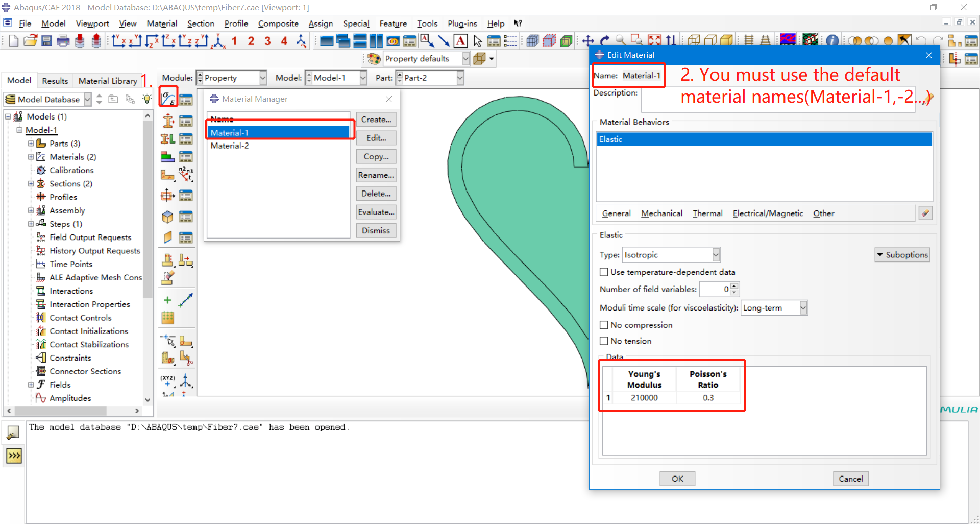Screen dimensions: 980x524
Task: Enable Use temperature-dependent data
Action: [604, 272]
